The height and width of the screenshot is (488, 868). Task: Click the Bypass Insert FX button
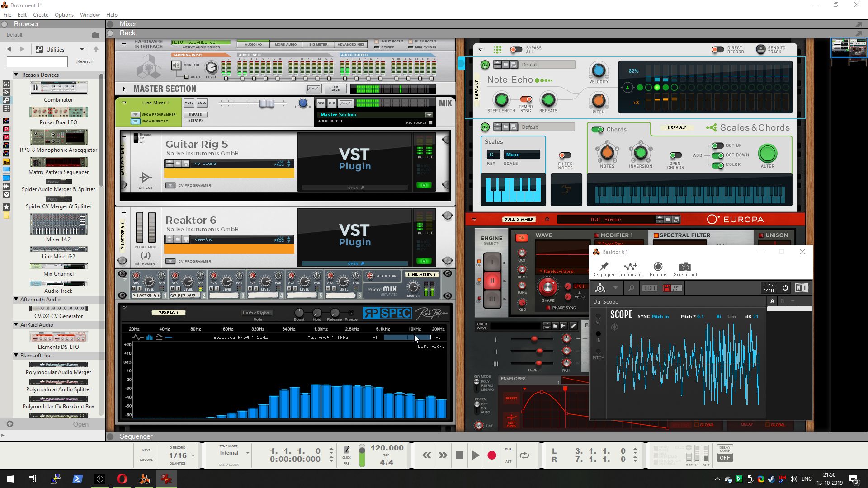(195, 115)
